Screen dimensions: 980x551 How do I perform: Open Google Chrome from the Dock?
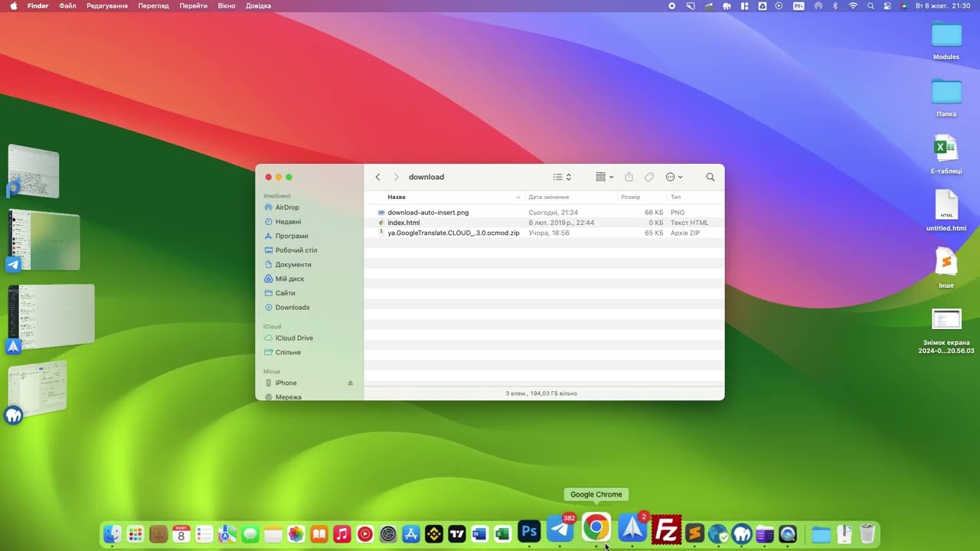pyautogui.click(x=596, y=528)
